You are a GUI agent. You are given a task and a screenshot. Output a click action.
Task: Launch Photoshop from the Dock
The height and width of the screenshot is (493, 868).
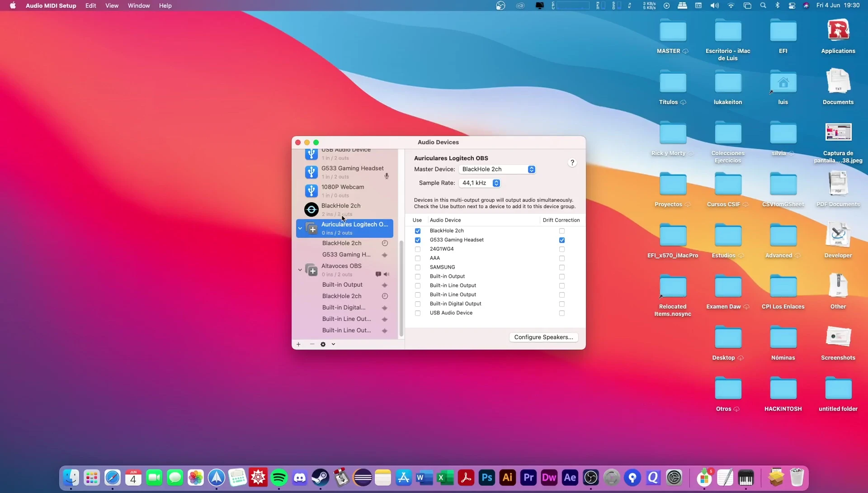click(487, 478)
